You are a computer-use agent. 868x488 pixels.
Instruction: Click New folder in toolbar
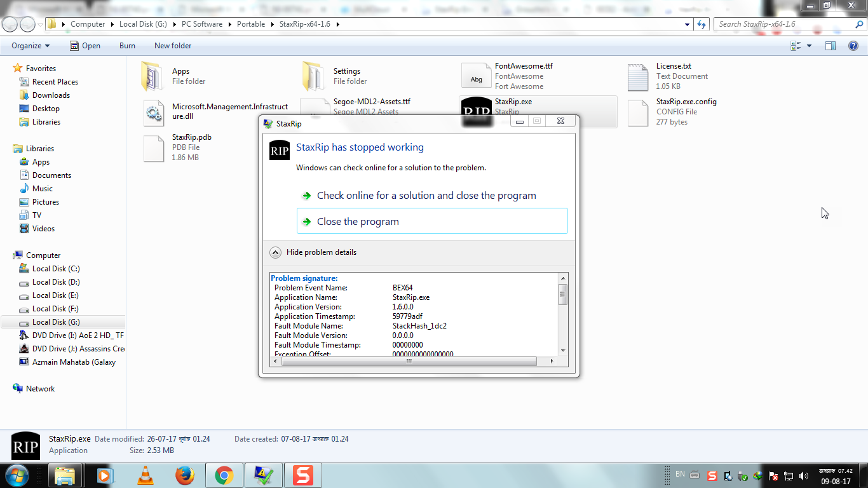[173, 46]
